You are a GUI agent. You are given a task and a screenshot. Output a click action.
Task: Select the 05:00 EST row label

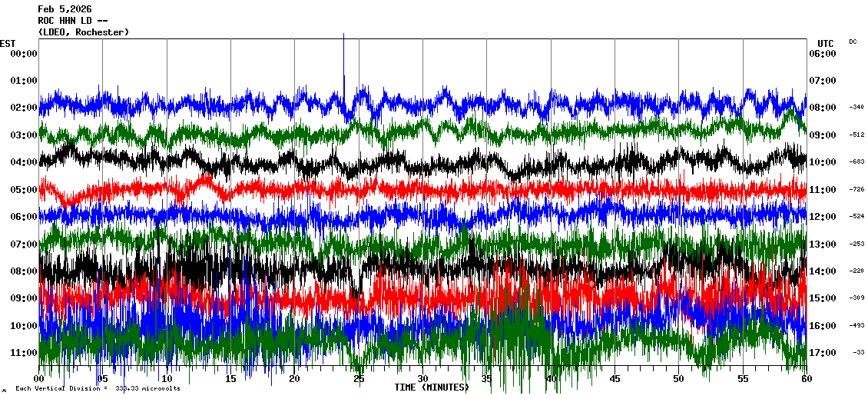pyautogui.click(x=24, y=189)
